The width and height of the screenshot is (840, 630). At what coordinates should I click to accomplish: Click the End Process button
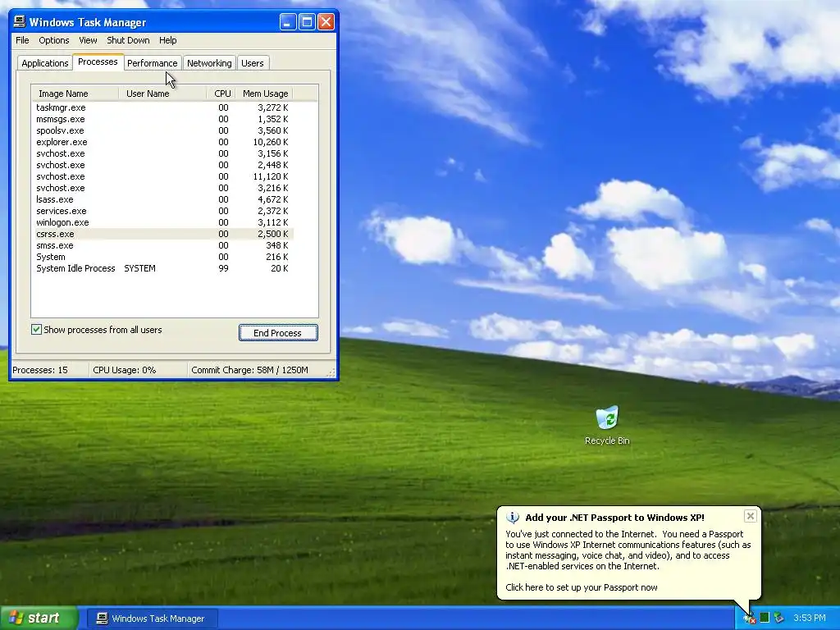[x=278, y=333]
